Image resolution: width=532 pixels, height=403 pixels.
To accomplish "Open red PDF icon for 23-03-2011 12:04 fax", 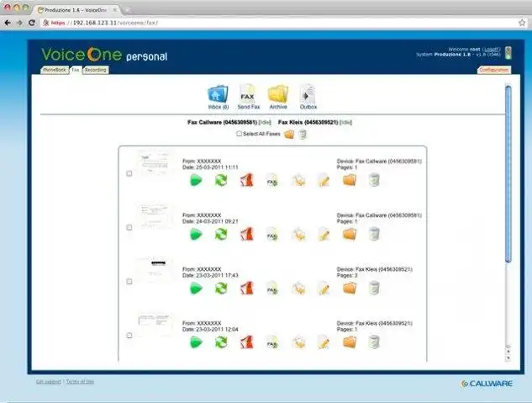I will pos(247,342).
